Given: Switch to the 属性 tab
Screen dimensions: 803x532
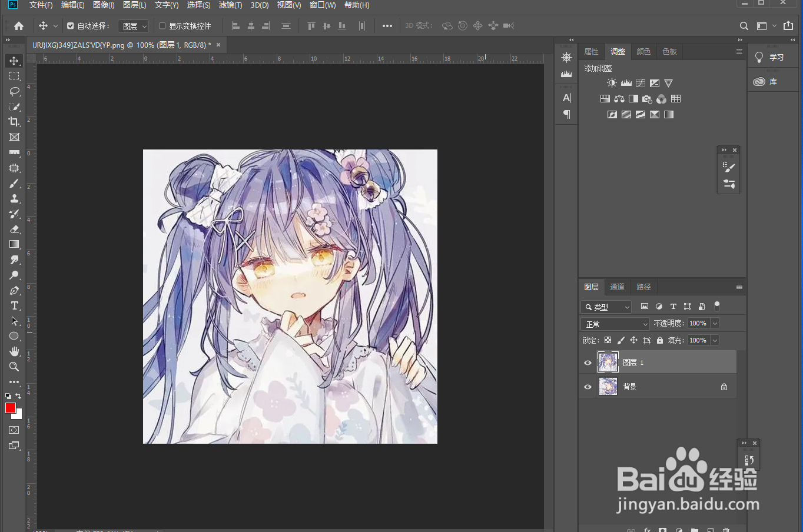Looking at the screenshot, I should coord(591,52).
